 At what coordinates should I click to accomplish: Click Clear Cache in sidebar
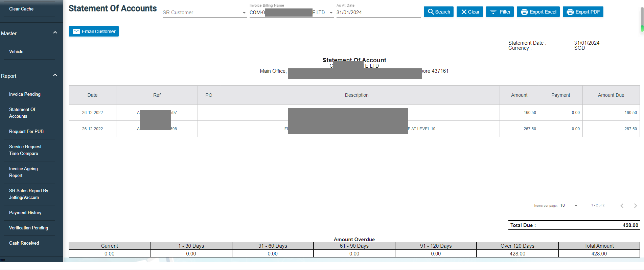21,9
